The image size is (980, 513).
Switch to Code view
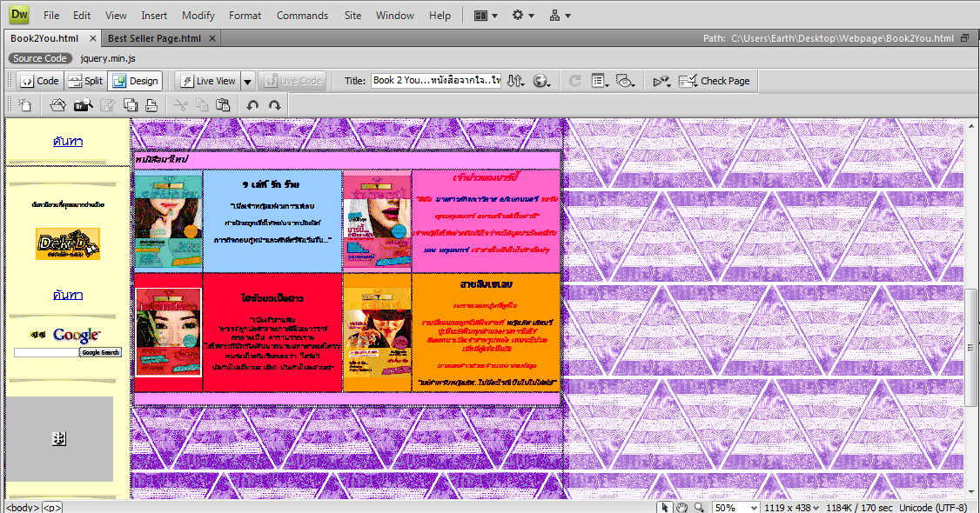click(x=39, y=81)
